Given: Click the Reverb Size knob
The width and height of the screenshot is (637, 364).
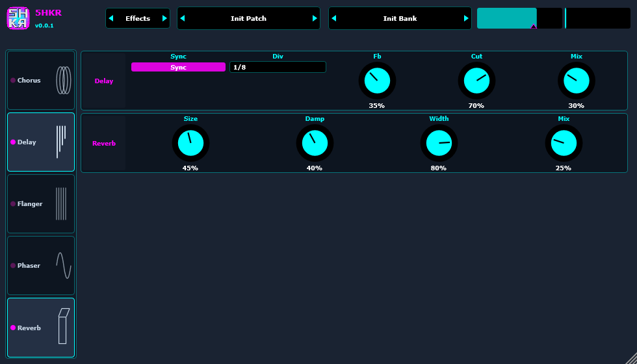Looking at the screenshot, I should click(190, 144).
